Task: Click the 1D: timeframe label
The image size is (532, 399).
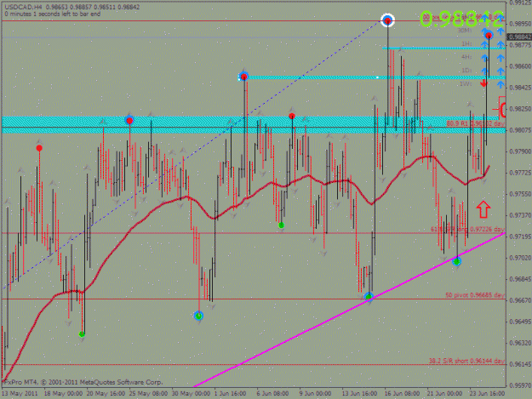Action: point(466,70)
